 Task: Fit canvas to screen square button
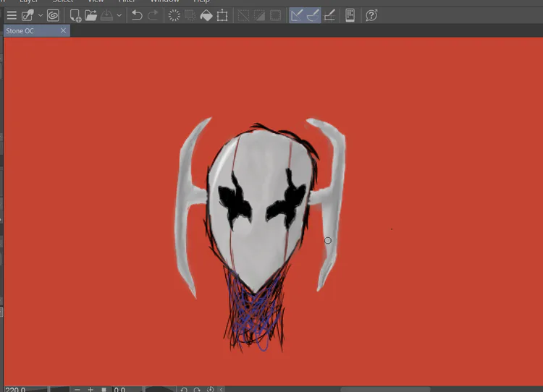coord(104,390)
